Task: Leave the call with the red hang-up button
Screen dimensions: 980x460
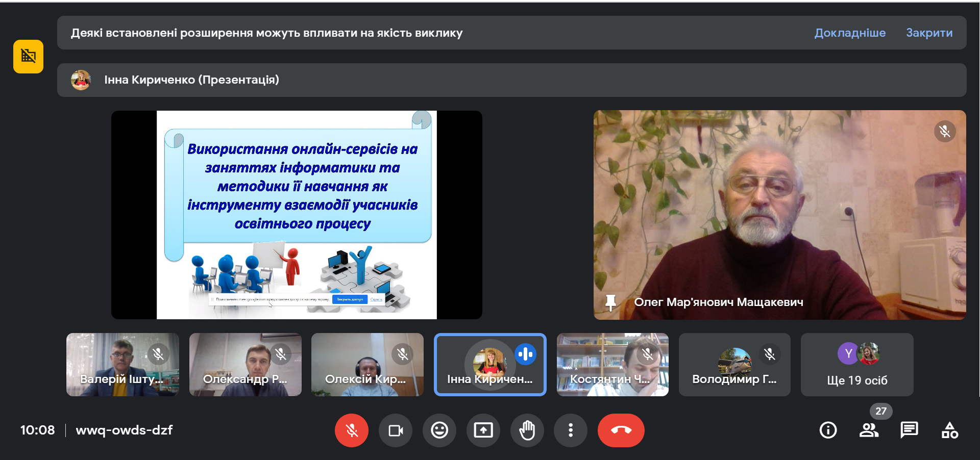Action: (x=621, y=430)
